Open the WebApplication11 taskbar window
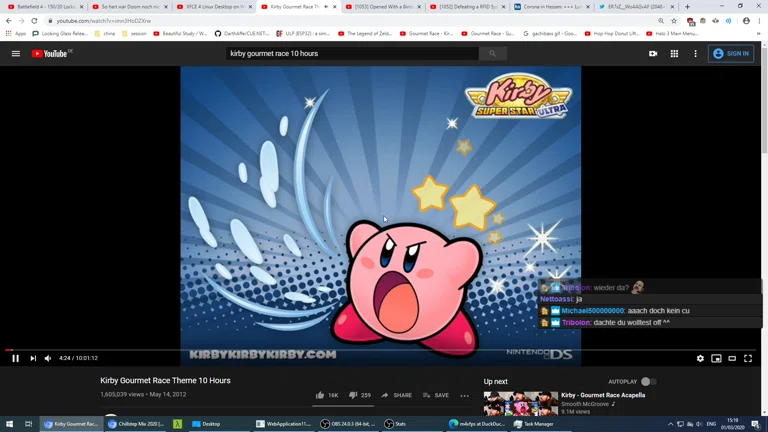 coord(284,424)
